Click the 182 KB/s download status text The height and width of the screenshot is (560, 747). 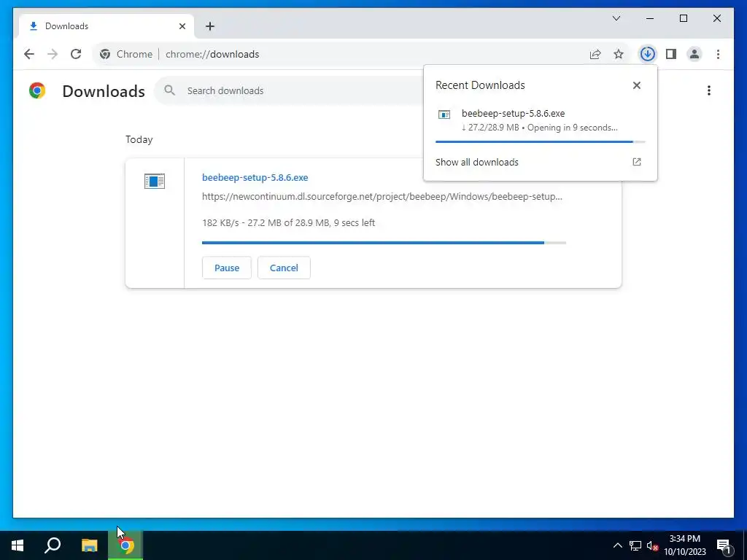pos(288,222)
